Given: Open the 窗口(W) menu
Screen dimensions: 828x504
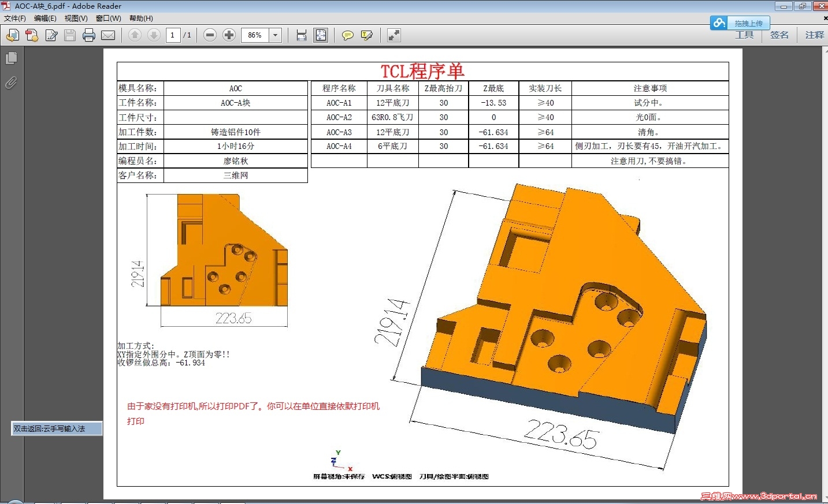Looking at the screenshot, I should pos(109,18).
